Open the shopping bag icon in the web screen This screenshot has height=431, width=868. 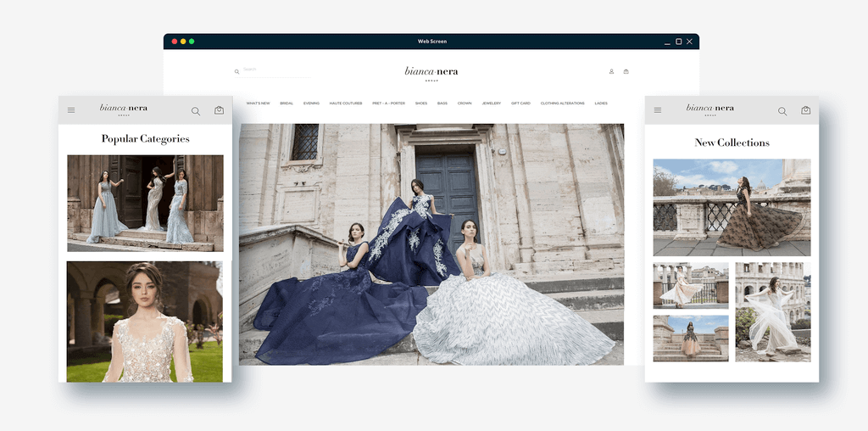click(626, 71)
